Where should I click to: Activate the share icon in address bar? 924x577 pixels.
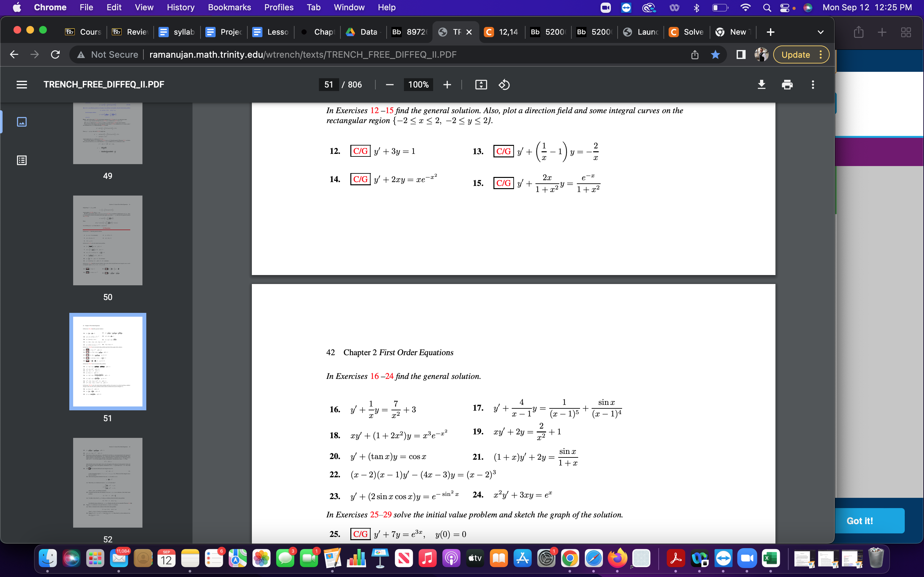point(694,54)
